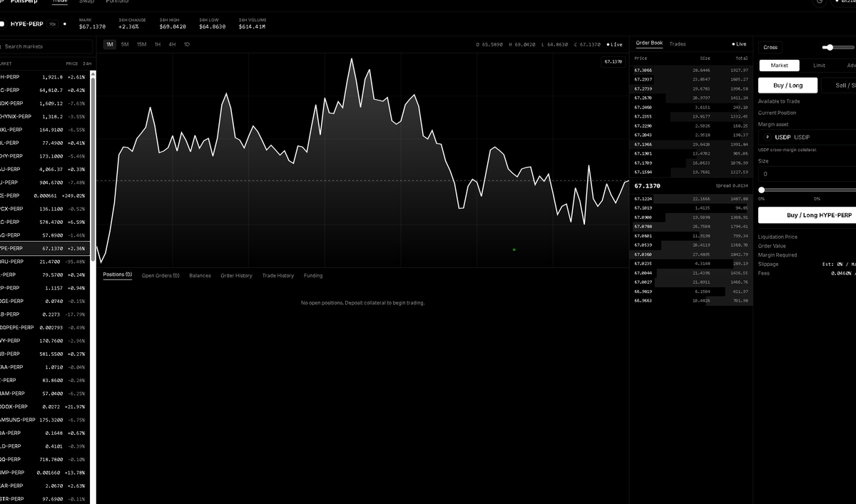Click the bid price 66.9663 in order book
This screenshot has width=856, height=504.
(x=642, y=301)
